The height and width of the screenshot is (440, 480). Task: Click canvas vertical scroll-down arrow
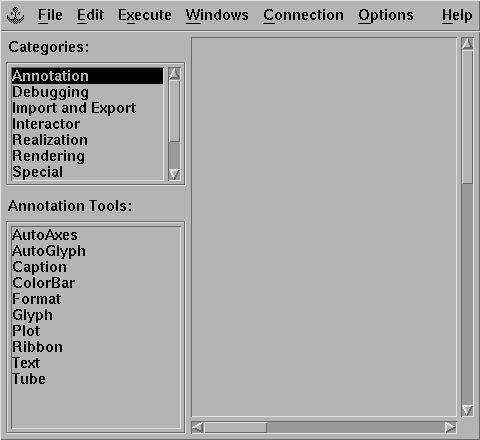pyautogui.click(x=467, y=410)
